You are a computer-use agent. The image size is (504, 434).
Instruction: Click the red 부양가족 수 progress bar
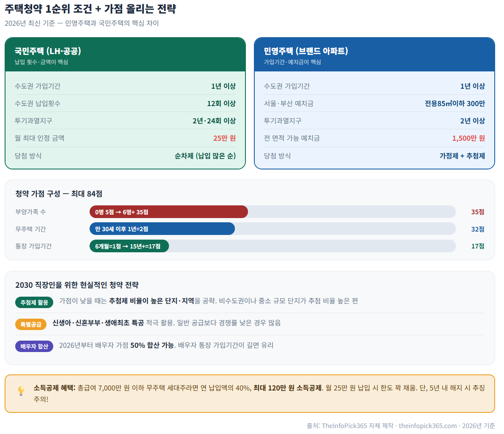(x=169, y=212)
